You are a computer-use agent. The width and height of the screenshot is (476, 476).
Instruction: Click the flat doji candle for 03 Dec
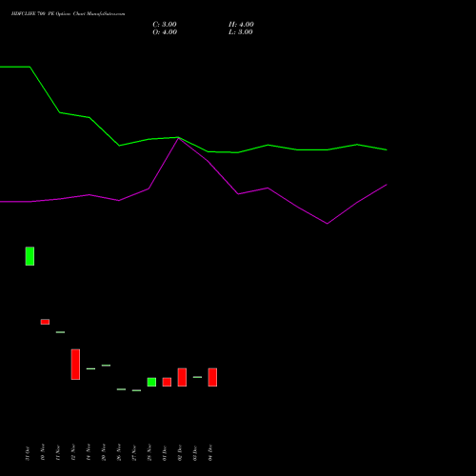tap(197, 377)
